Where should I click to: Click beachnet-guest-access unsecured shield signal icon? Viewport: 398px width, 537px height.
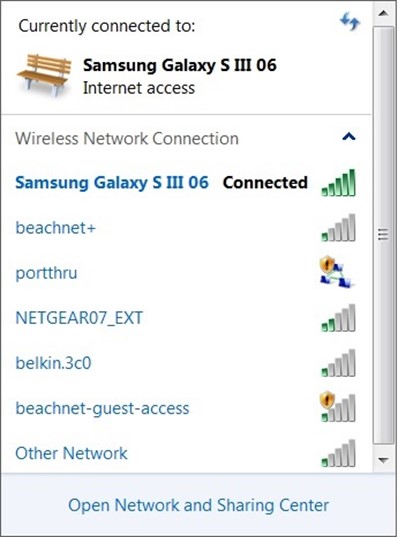(338, 407)
